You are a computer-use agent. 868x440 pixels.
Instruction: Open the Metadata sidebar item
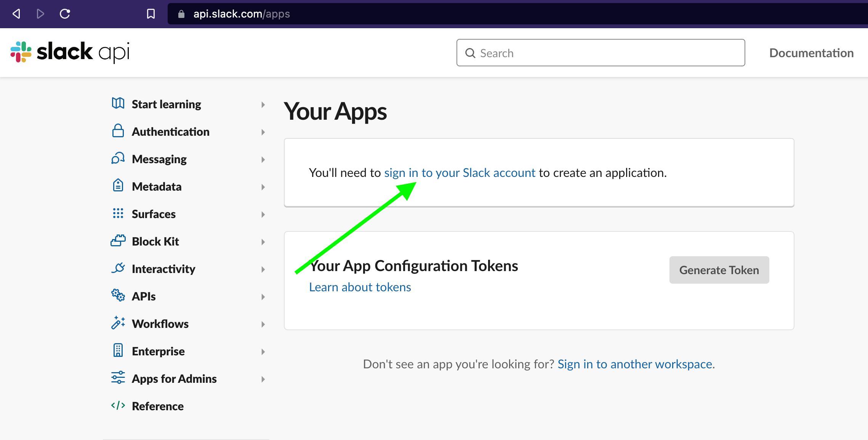click(157, 187)
